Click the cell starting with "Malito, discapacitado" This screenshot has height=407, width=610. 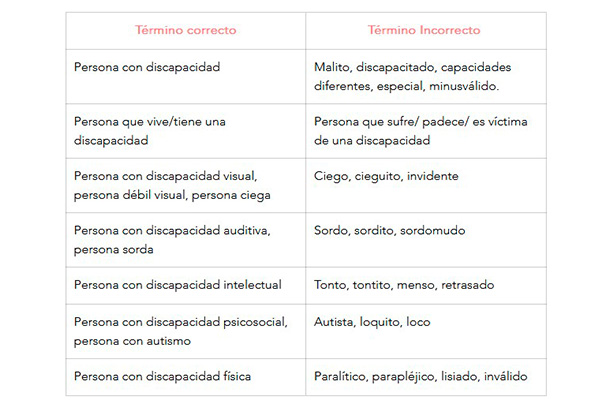[x=412, y=76]
